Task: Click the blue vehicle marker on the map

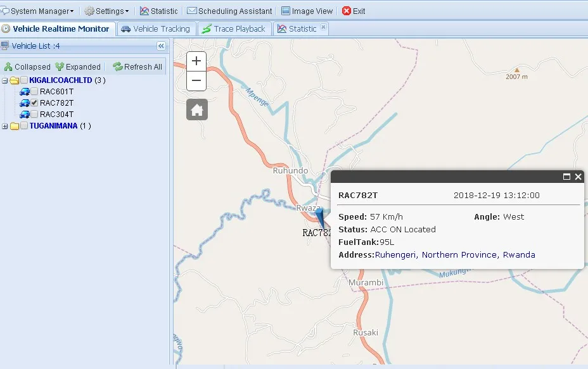Action: point(320,218)
